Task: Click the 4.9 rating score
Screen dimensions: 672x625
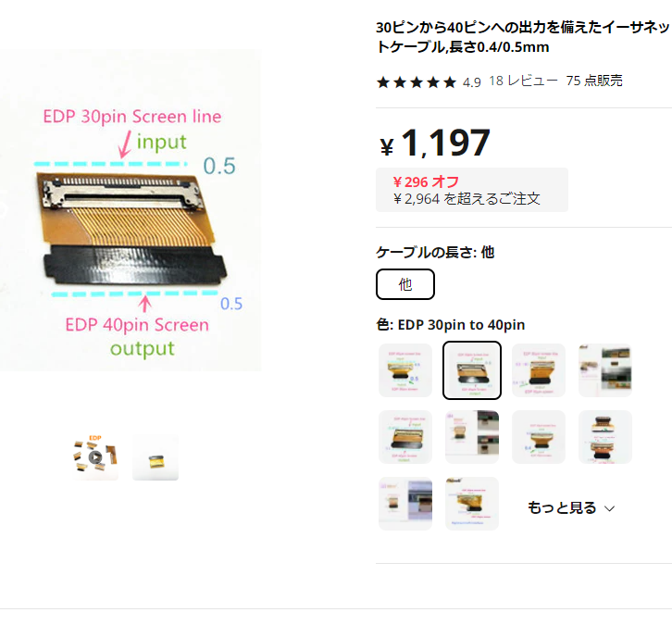Action: [x=472, y=81]
